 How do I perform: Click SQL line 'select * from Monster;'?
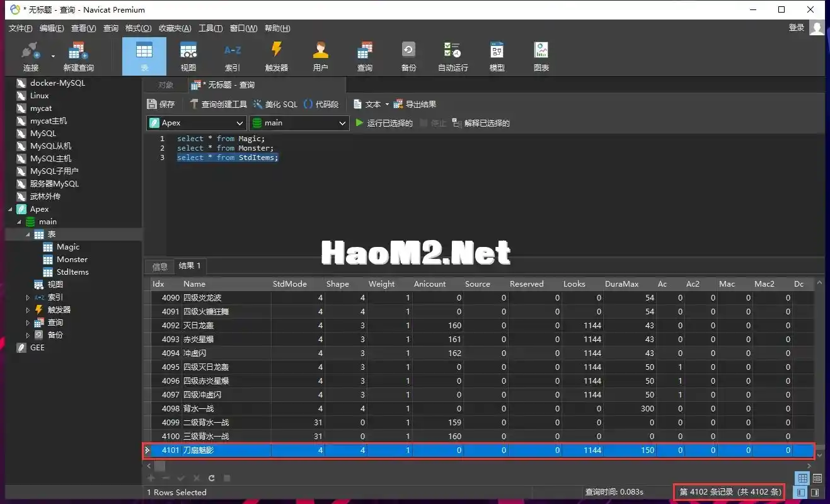(226, 148)
